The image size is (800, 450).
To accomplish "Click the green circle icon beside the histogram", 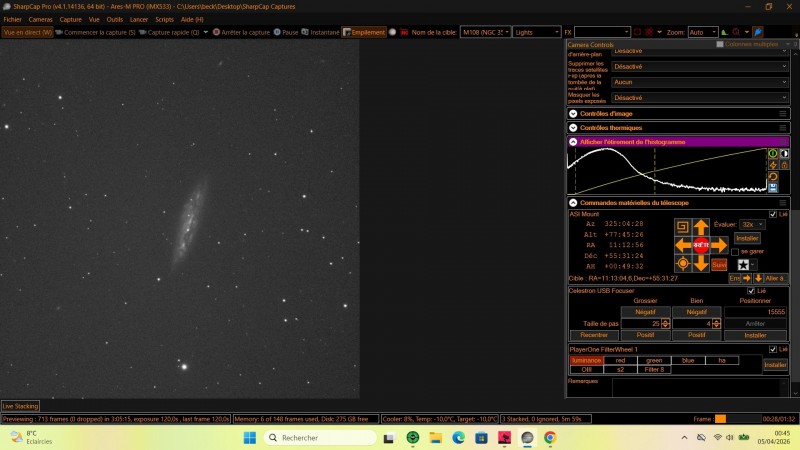I will click(x=773, y=154).
